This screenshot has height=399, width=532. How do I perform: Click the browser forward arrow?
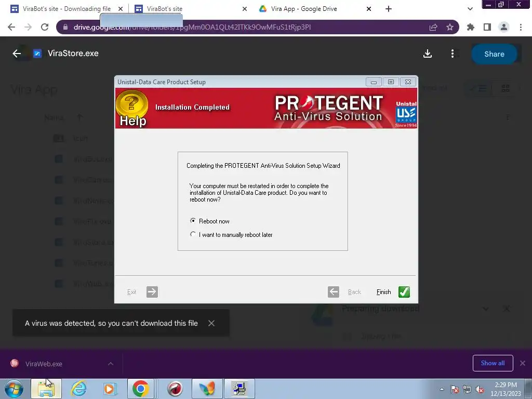(x=28, y=27)
